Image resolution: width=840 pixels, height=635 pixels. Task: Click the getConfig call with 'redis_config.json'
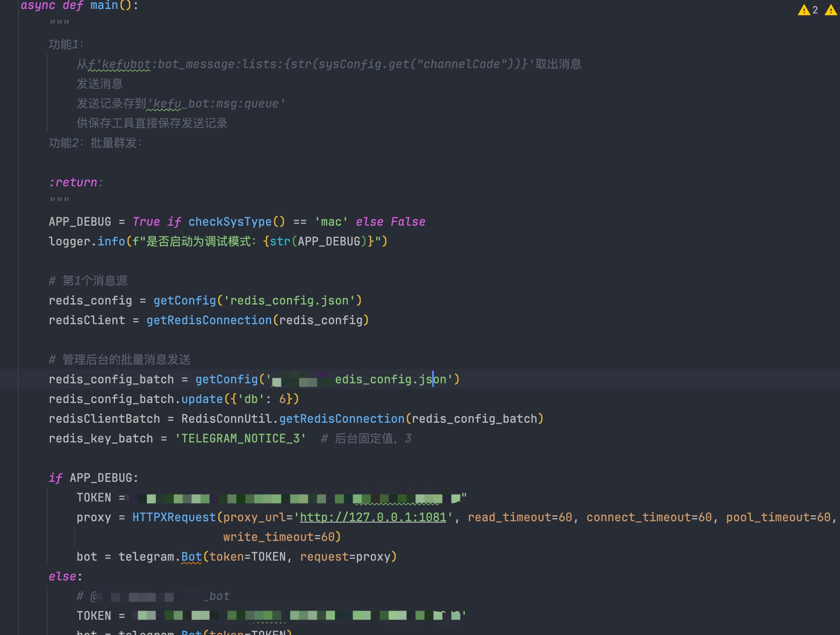coord(257,300)
